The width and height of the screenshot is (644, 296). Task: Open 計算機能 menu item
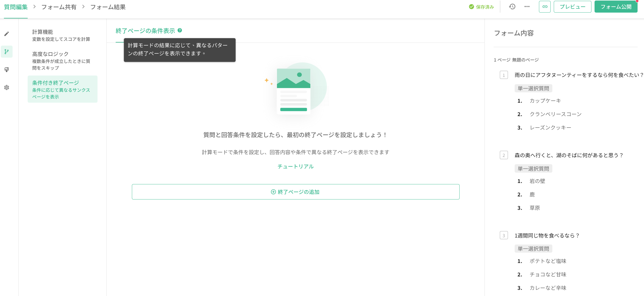pyautogui.click(x=63, y=36)
